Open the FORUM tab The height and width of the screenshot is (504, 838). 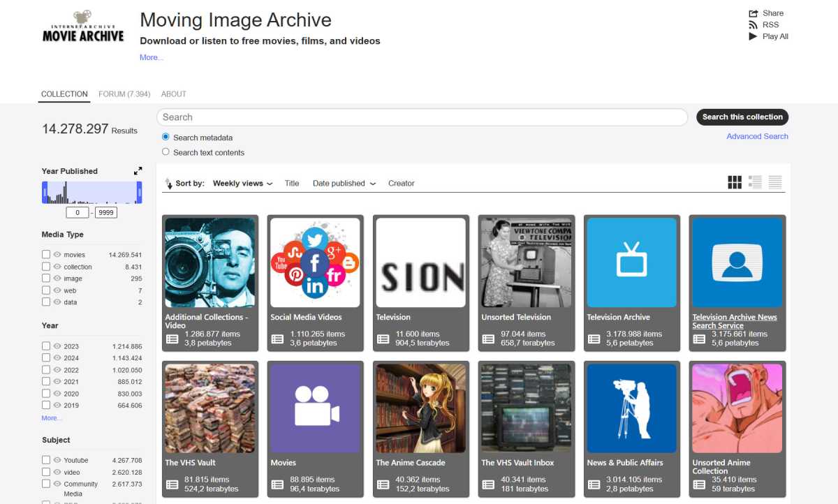[124, 94]
